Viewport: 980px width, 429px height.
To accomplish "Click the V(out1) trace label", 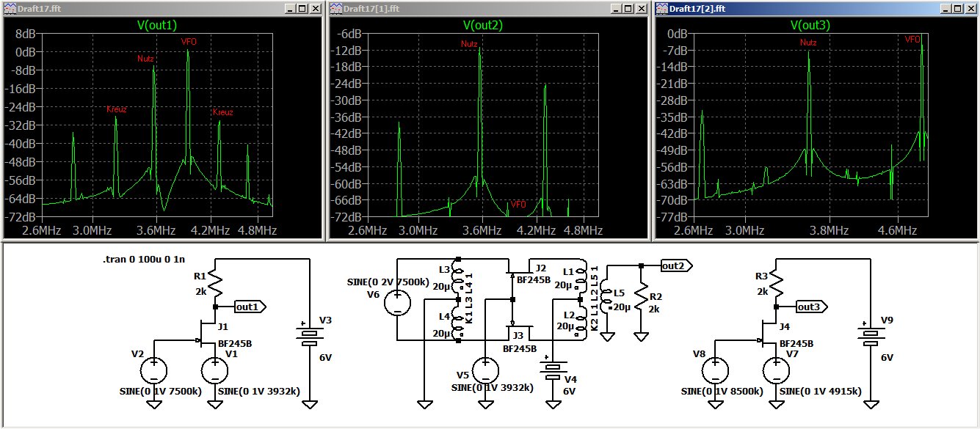I will [157, 25].
